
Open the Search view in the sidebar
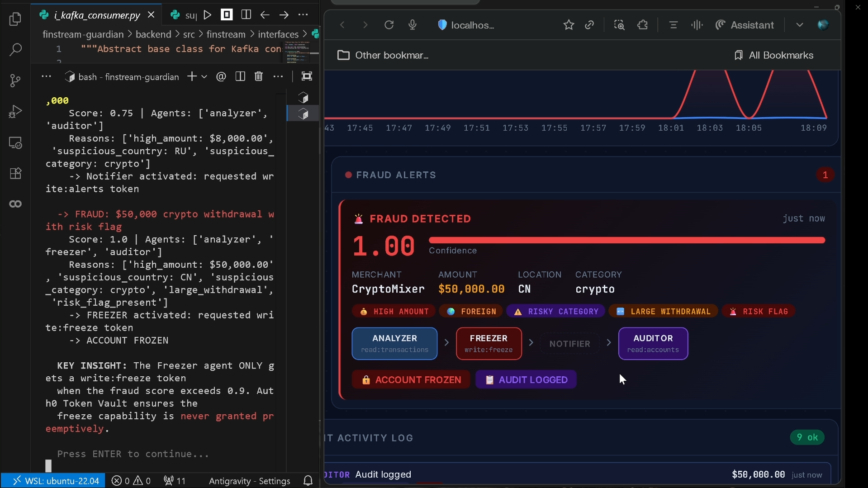pos(15,50)
